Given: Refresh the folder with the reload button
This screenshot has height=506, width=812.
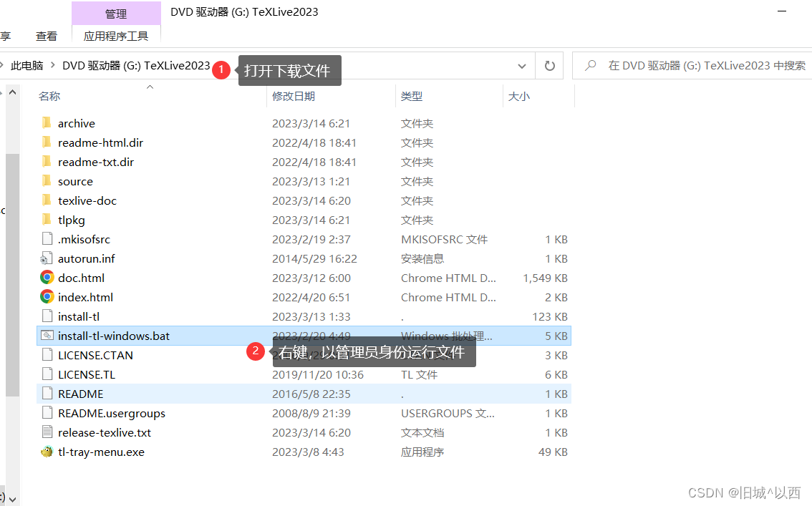Looking at the screenshot, I should coord(549,66).
